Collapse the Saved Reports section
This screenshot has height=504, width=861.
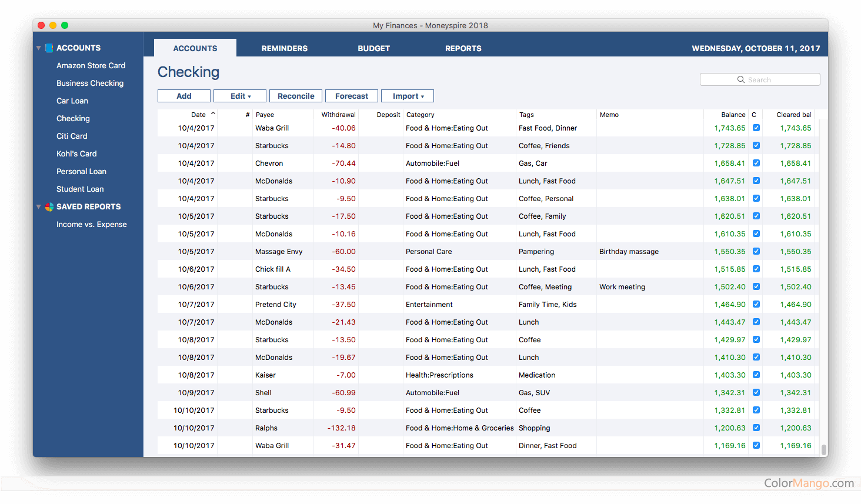(39, 207)
